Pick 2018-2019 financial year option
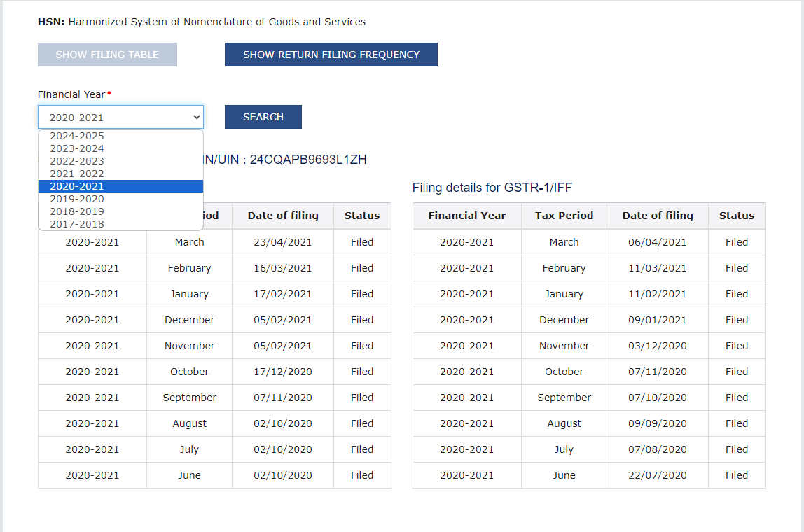Viewport: 804px width, 532px height. [77, 211]
